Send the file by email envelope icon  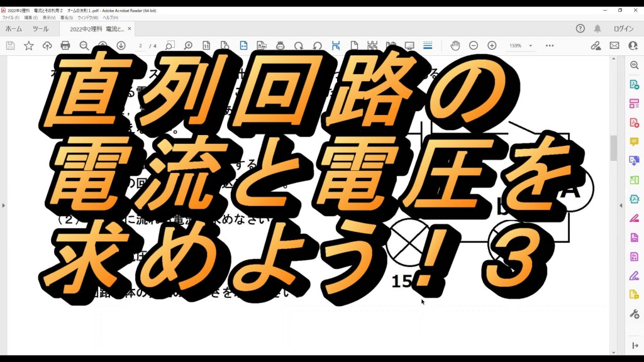[x=614, y=46]
